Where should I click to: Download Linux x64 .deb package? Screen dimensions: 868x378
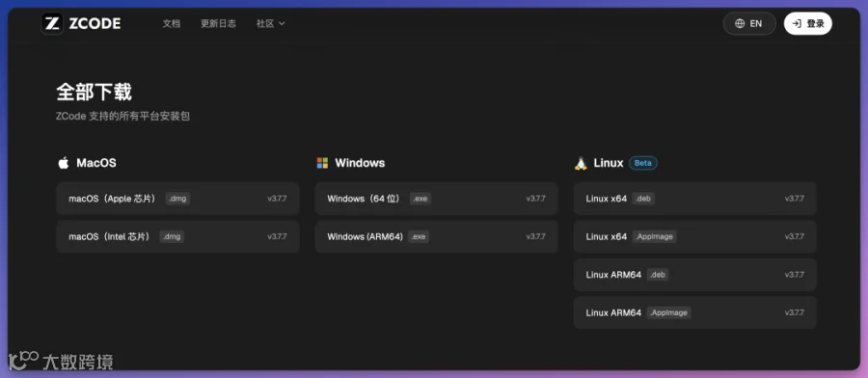[x=694, y=198]
